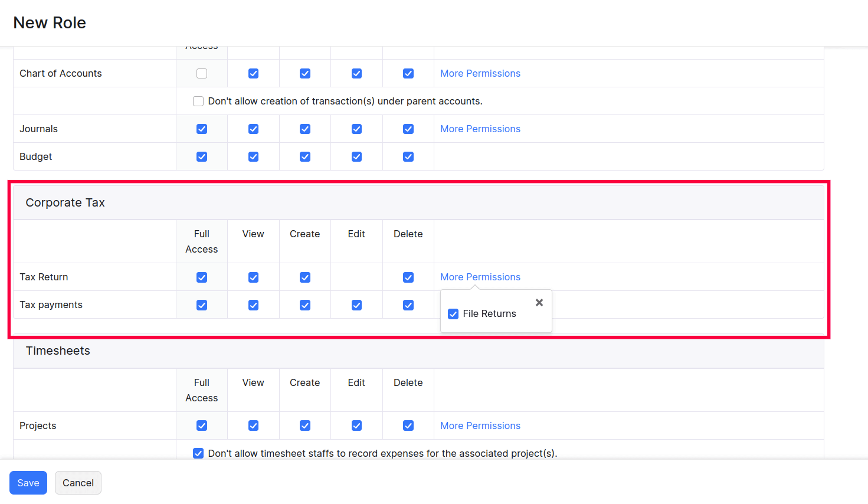Disable Delete permission for Tax payments
The height and width of the screenshot is (504, 868).
coord(408,305)
